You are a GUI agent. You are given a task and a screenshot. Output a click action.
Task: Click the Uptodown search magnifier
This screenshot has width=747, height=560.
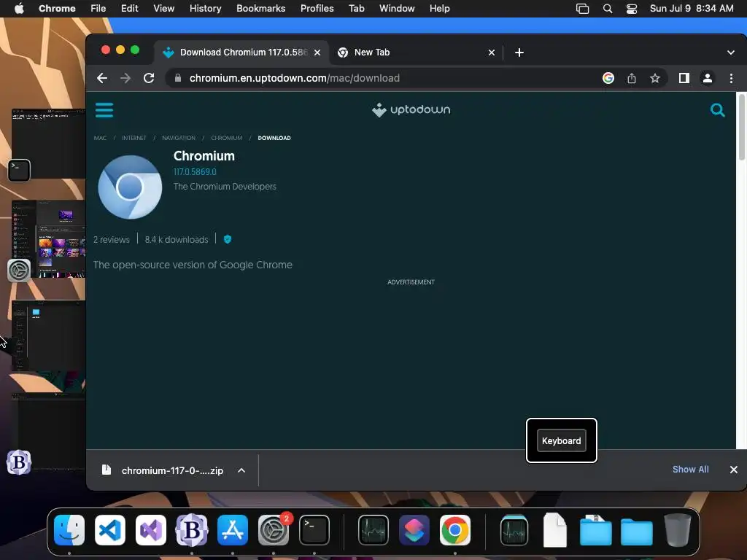click(x=718, y=110)
